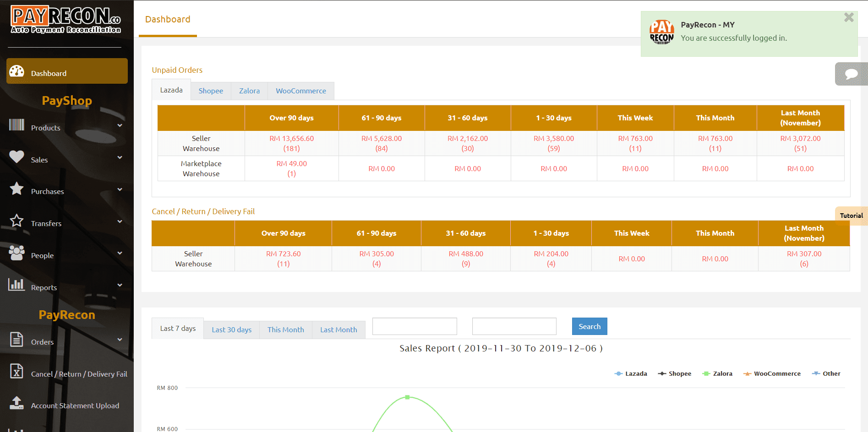The height and width of the screenshot is (432, 868).
Task: Click the Reports bar chart icon
Action: [x=17, y=285]
